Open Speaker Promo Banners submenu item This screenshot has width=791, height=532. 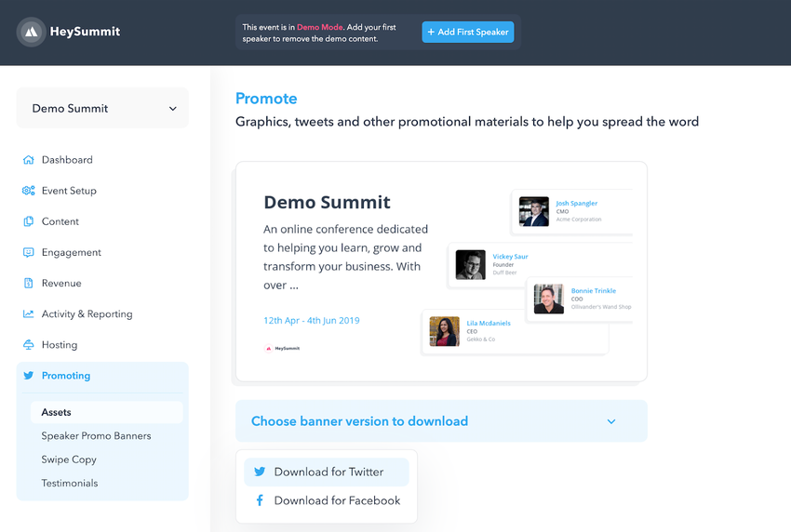coord(96,436)
